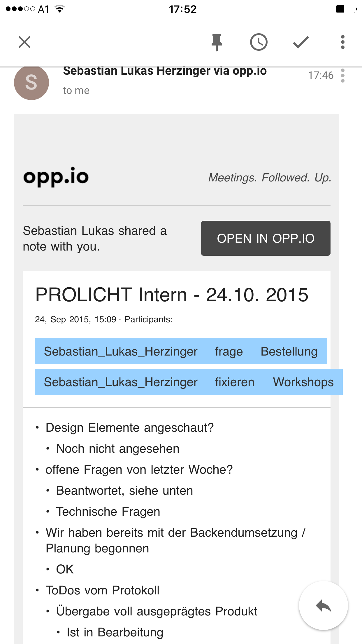Open the top toolbar overflow menu
The image size is (362, 644).
tap(343, 42)
